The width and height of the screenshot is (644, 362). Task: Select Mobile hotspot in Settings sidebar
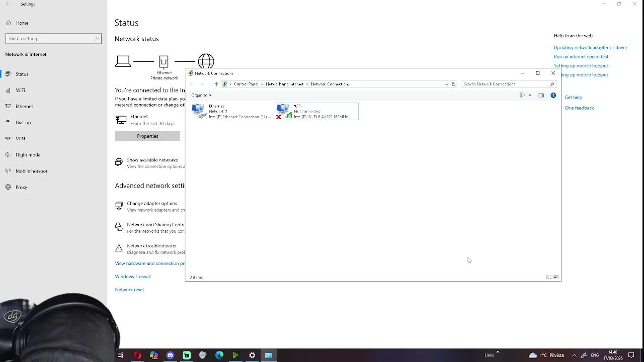[x=53, y=171]
